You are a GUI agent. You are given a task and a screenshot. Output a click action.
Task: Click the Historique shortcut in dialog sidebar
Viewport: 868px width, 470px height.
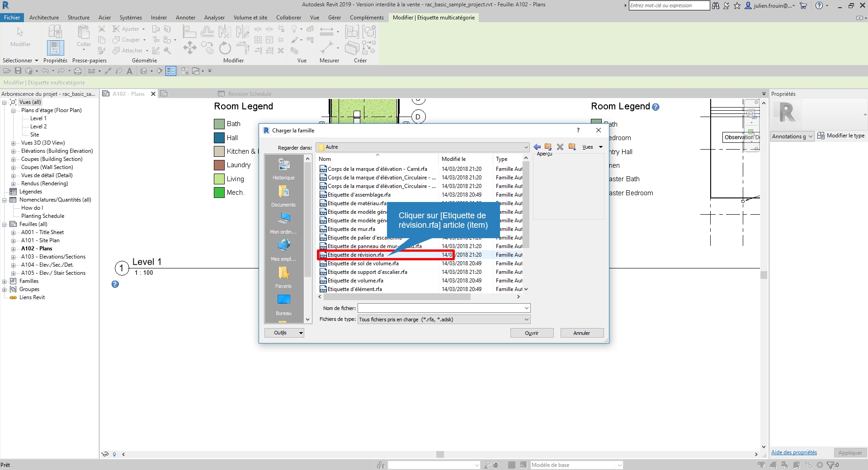click(x=283, y=169)
